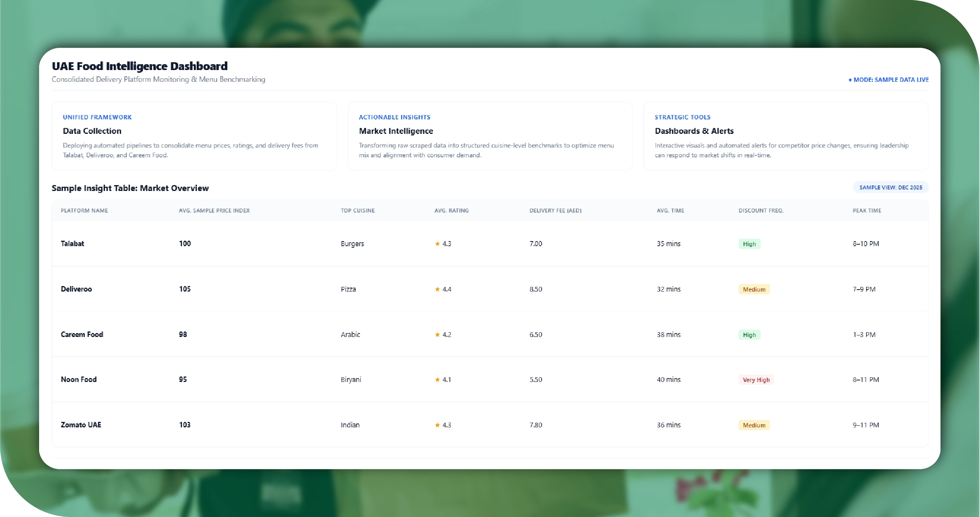Image resolution: width=980 pixels, height=517 pixels.
Task: Click the High badge in Talabat row
Action: pos(749,244)
